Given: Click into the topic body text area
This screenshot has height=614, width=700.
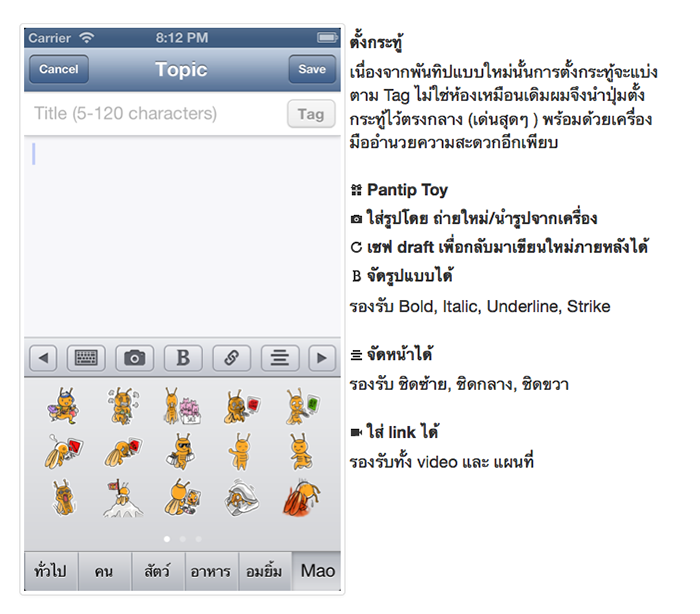Looking at the screenshot, I should pos(182,236).
